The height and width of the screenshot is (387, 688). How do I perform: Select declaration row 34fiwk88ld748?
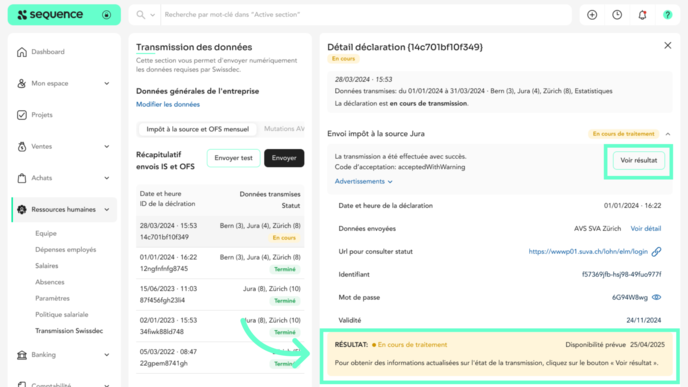tap(220, 326)
